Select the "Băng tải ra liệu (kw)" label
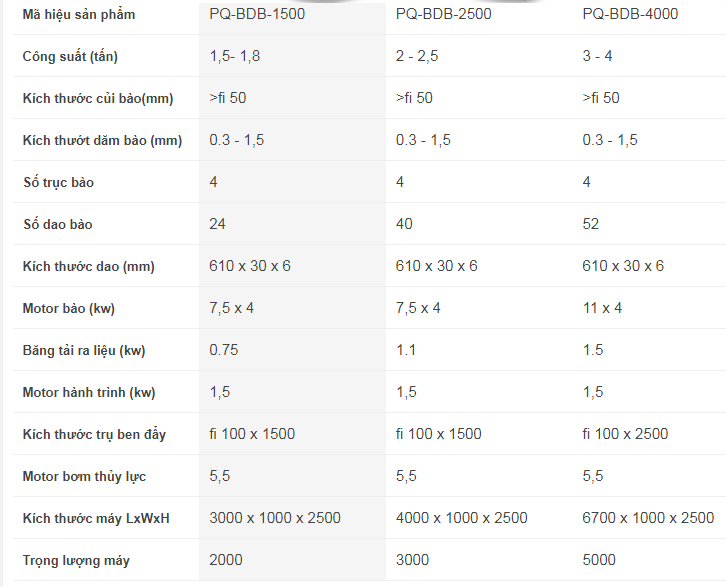This screenshot has height=587, width=726. click(84, 351)
